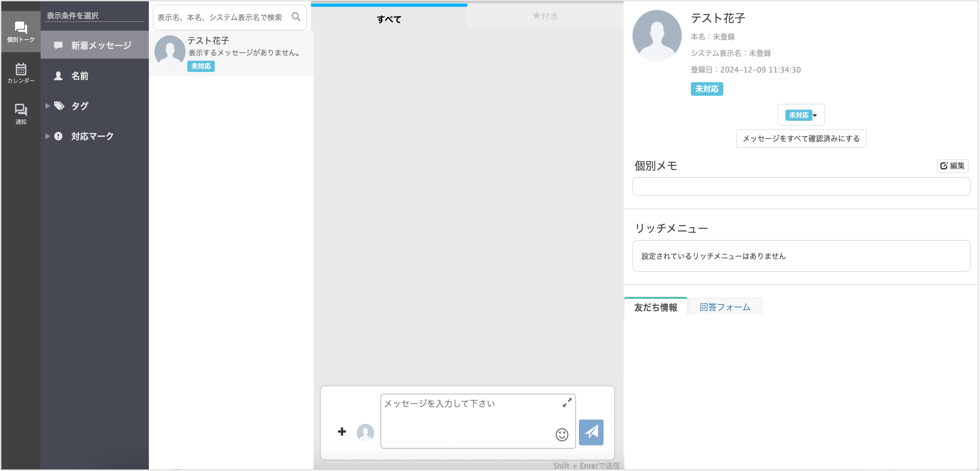Switch to 友だち情報 tab
The image size is (980, 471).
coord(656,307)
